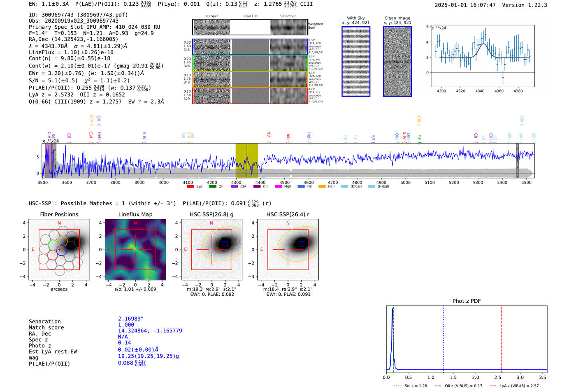
Task: Select the HSC SSP r-band cutout
Action: [x=288, y=250]
